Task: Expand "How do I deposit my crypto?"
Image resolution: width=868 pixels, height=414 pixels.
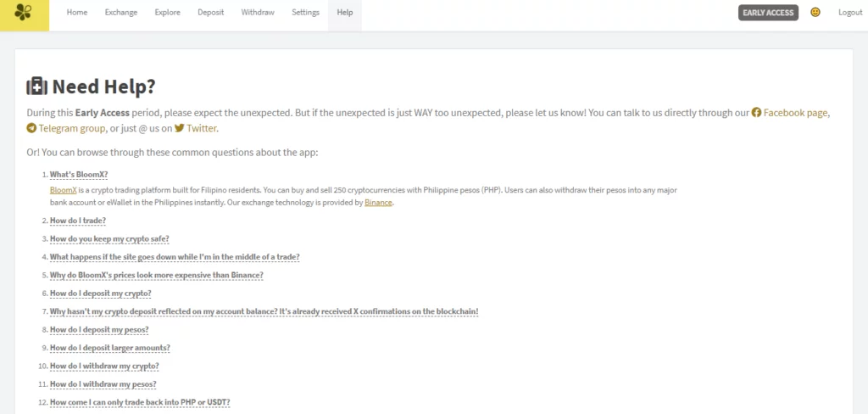Action: 100,294
